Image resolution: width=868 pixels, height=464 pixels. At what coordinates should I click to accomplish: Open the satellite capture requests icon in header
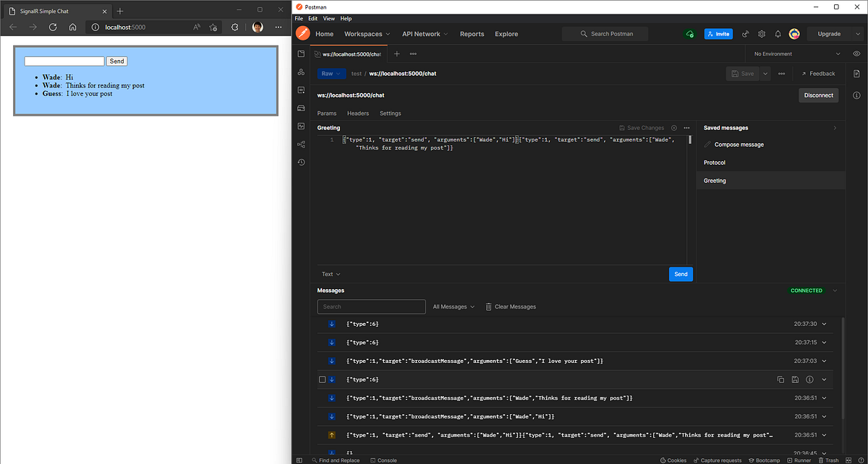(746, 34)
